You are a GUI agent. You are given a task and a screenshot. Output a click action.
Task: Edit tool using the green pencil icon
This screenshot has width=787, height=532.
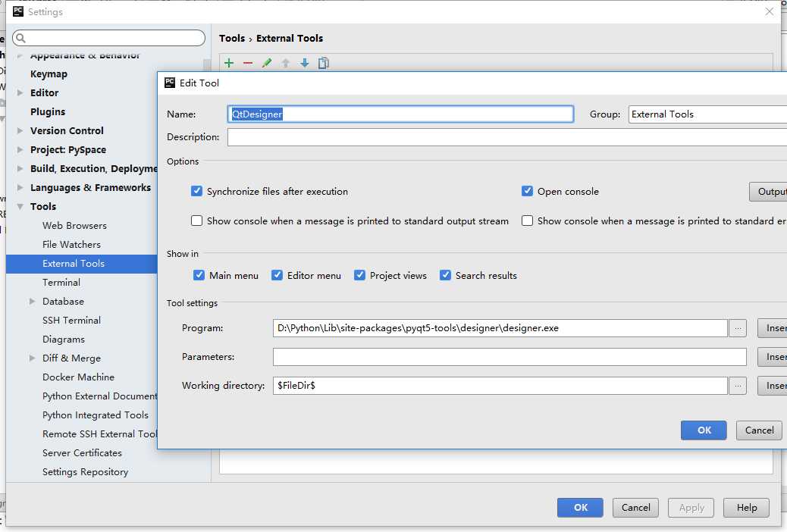[x=267, y=63]
